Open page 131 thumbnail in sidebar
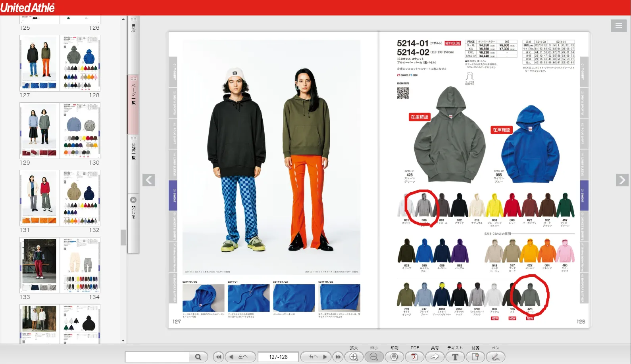Image resolution: width=631 pixels, height=364 pixels. point(40,198)
